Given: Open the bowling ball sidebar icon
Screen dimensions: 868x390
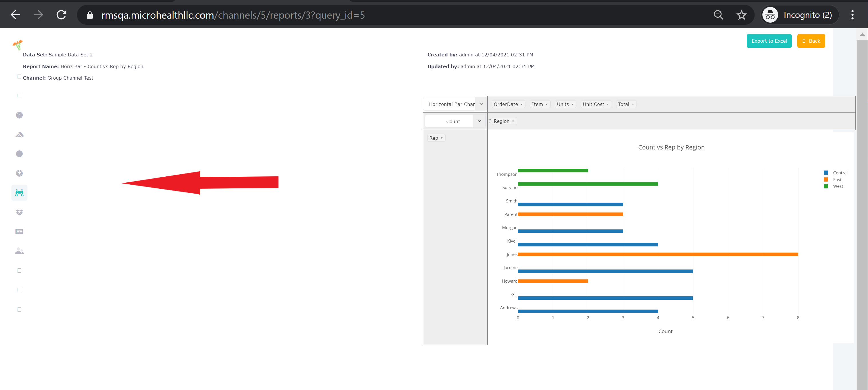Looking at the screenshot, I should (x=19, y=115).
